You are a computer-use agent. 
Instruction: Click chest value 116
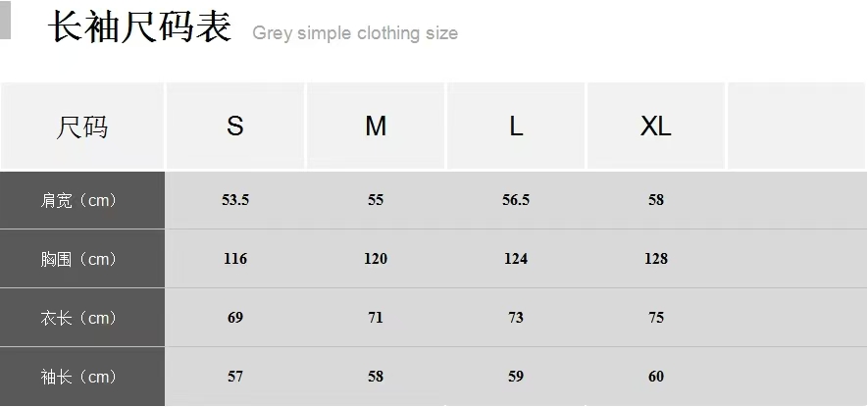[x=235, y=259]
